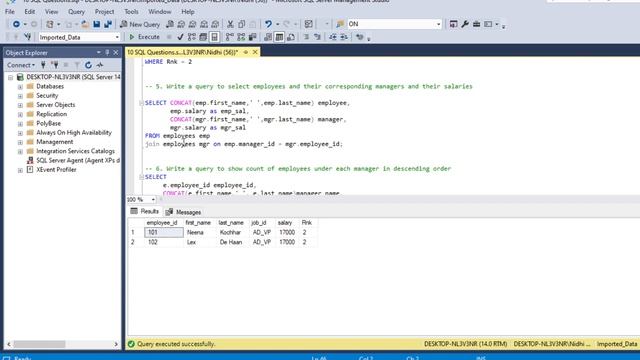Screen dimensions: 640x360
Task: Select SQL Server Agent tree item
Action: coord(78,160)
